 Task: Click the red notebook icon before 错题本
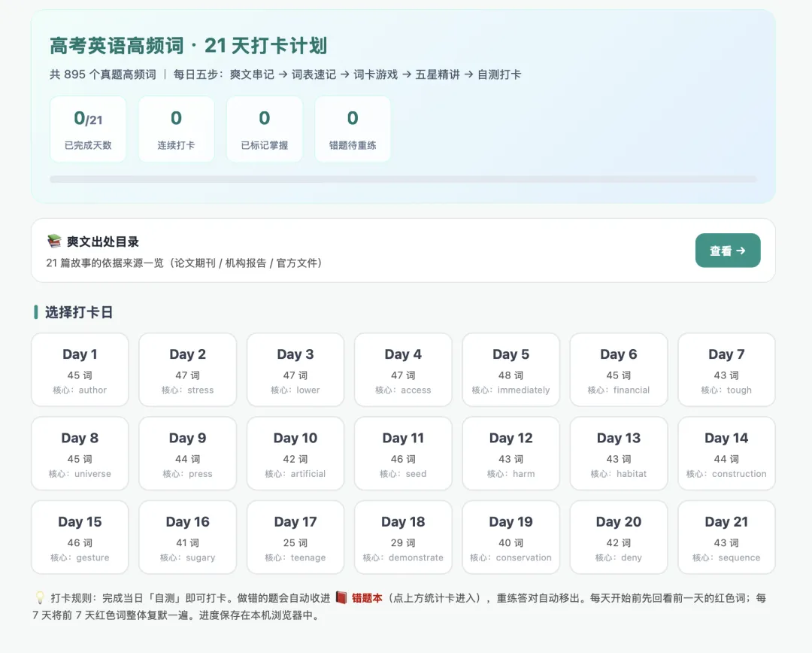pyautogui.click(x=341, y=597)
